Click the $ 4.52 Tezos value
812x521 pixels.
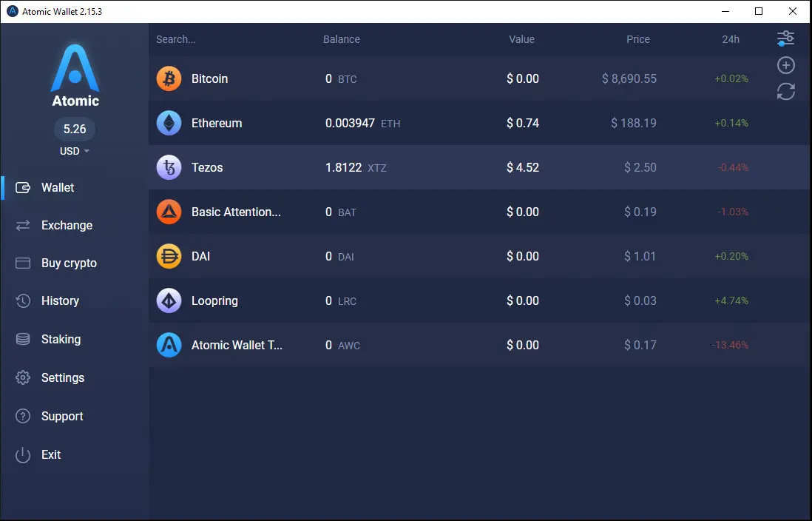tap(523, 167)
